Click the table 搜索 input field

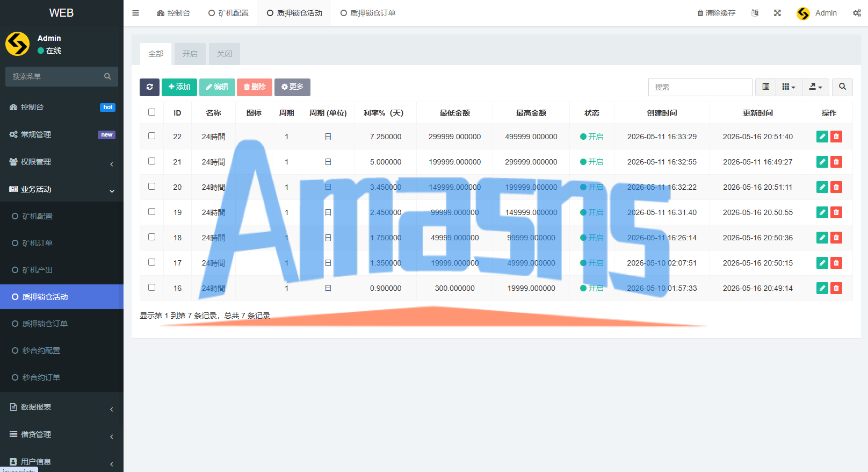coord(700,87)
